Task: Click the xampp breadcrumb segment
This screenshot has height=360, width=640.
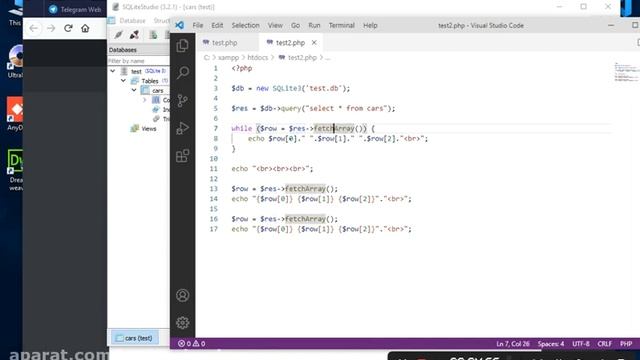Action: click(229, 58)
